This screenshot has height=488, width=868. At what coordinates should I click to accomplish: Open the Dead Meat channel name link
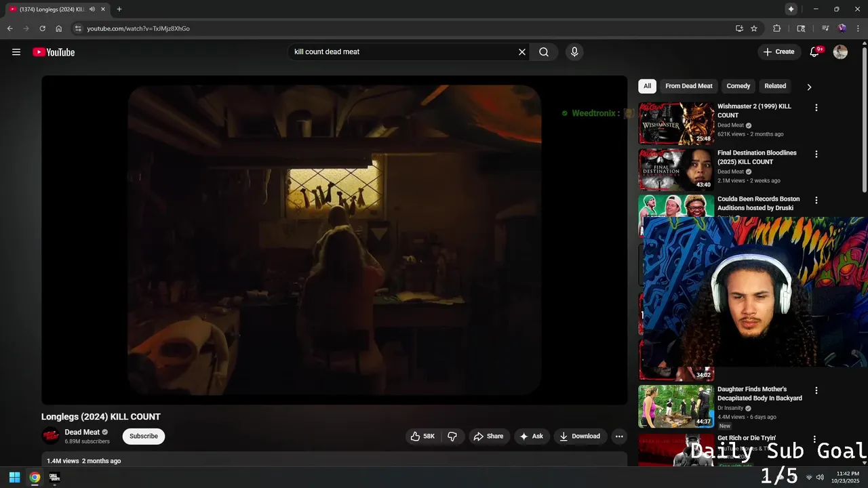[82, 432]
